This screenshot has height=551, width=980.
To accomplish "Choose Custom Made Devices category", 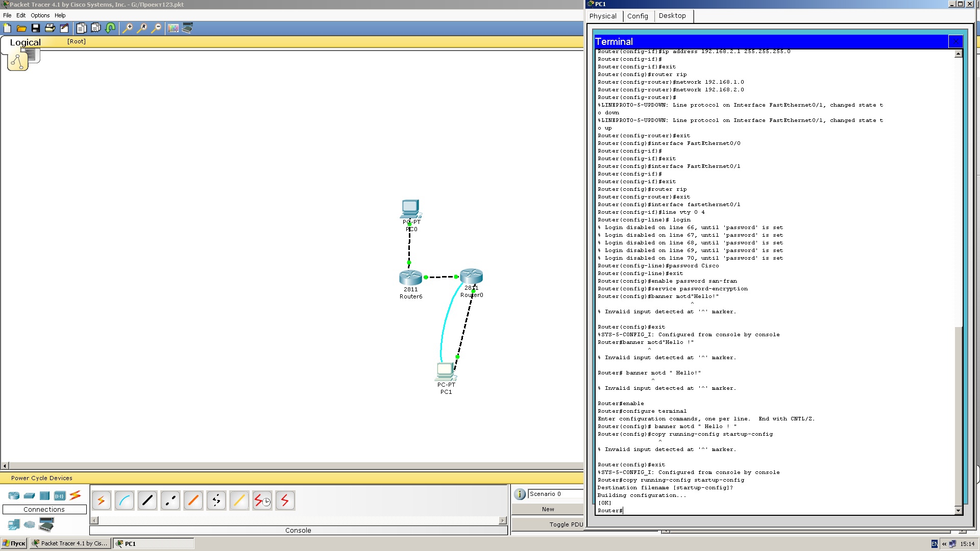I will [x=46, y=524].
